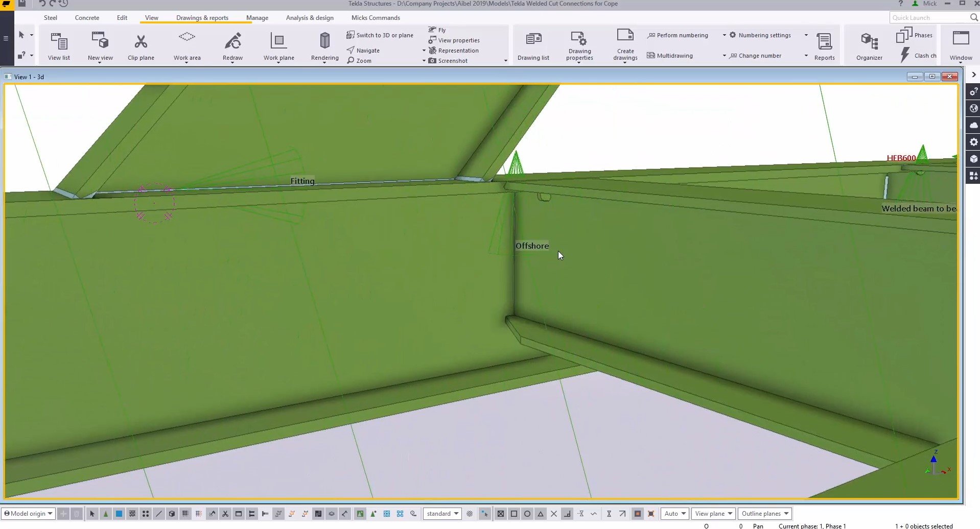This screenshot has height=529, width=980.
Task: Select the Work plane tool
Action: (278, 45)
